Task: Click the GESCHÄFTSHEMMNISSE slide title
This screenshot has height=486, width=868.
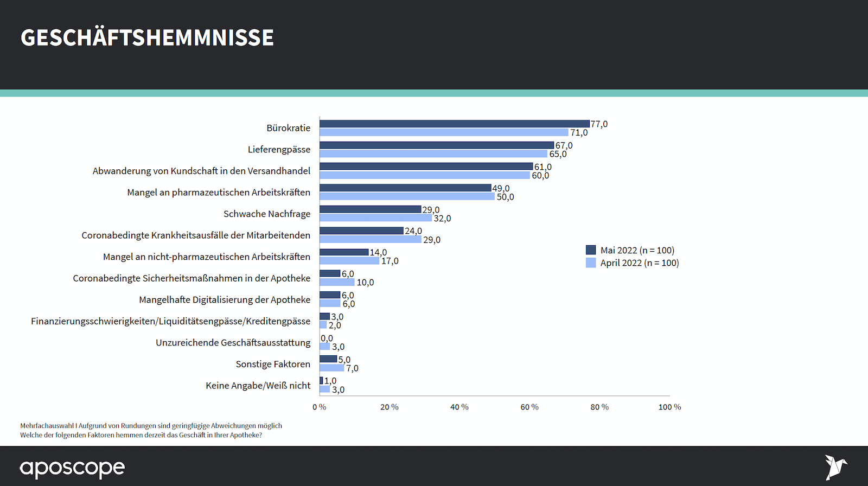Action: point(147,38)
